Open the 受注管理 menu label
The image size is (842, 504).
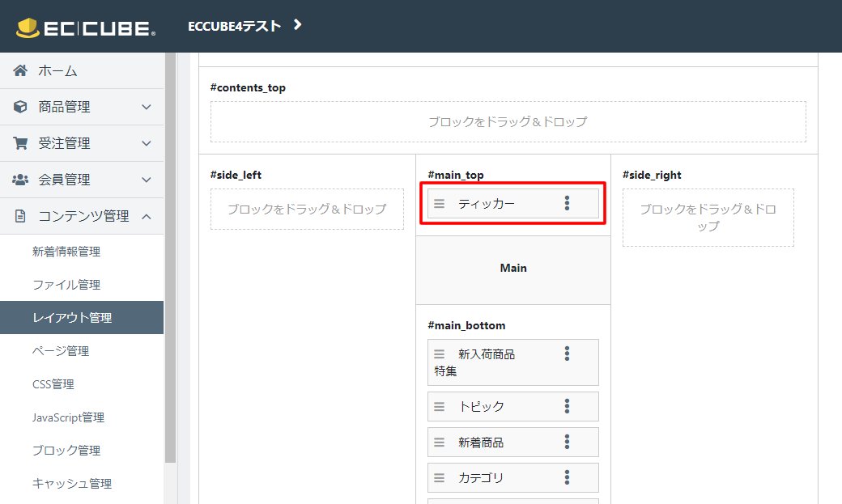[x=65, y=143]
